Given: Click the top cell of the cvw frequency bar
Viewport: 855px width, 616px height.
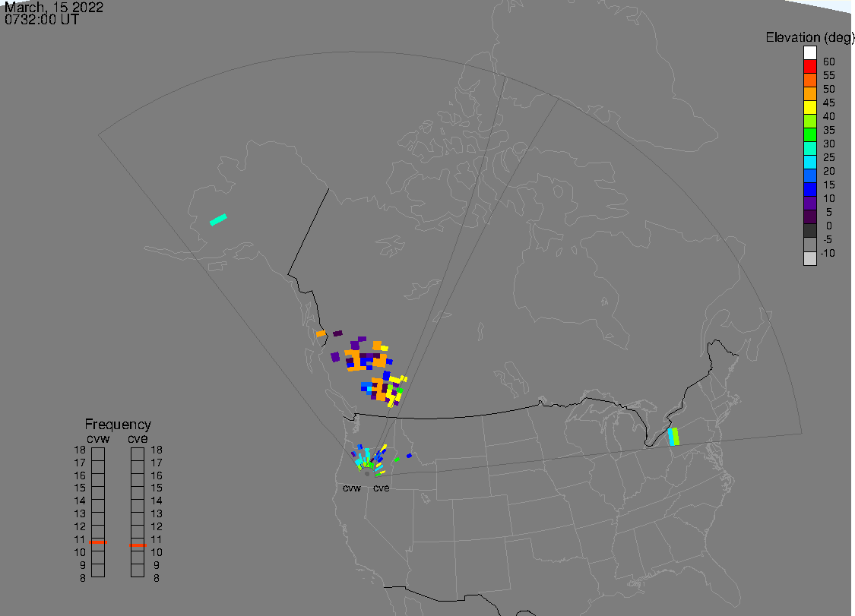Looking at the screenshot, I should (98, 454).
